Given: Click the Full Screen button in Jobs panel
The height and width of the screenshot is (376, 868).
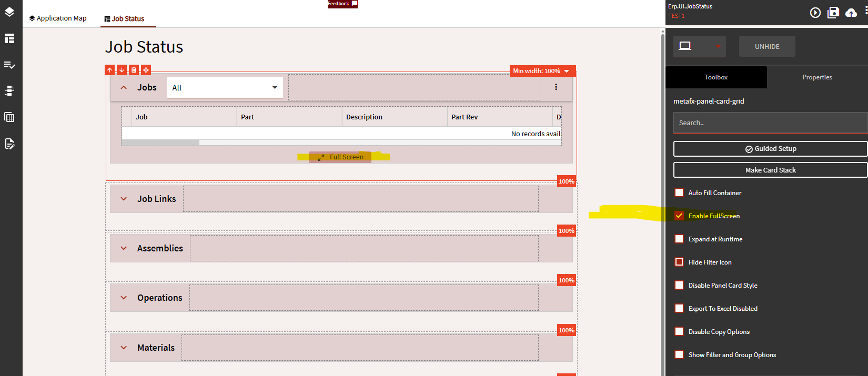Looking at the screenshot, I should pos(341,157).
